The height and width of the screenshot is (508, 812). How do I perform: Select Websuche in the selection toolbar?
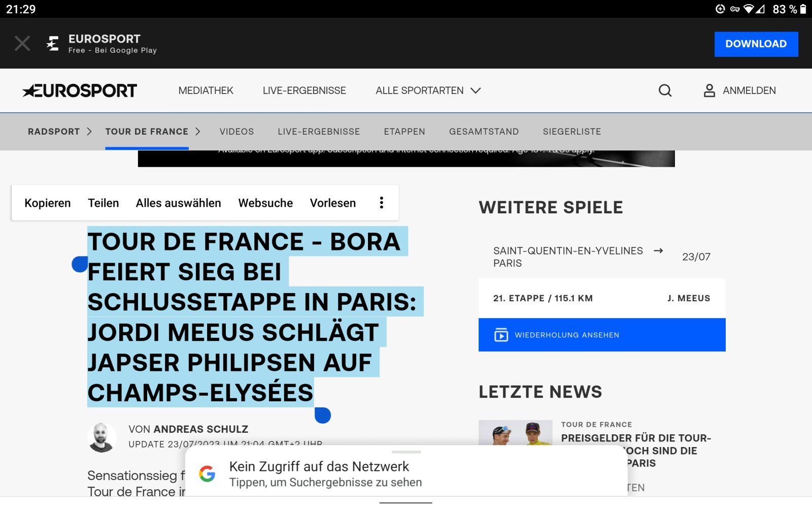[x=265, y=203]
